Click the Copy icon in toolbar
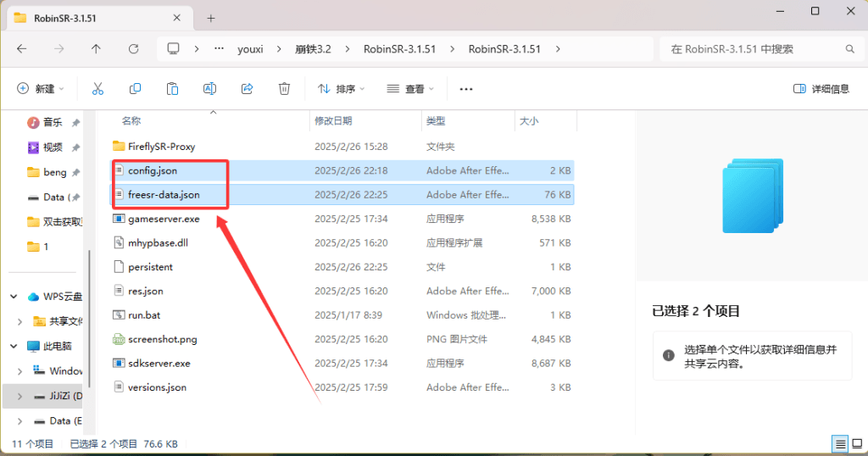 [x=135, y=89]
